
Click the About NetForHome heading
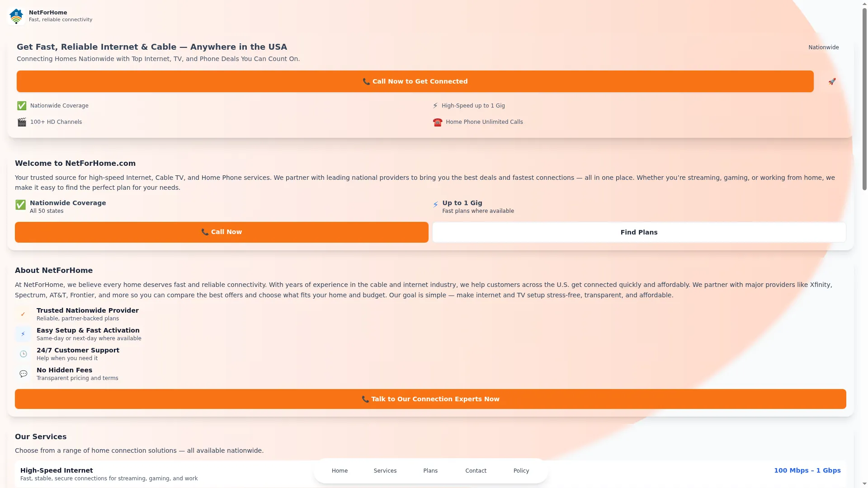click(x=54, y=271)
